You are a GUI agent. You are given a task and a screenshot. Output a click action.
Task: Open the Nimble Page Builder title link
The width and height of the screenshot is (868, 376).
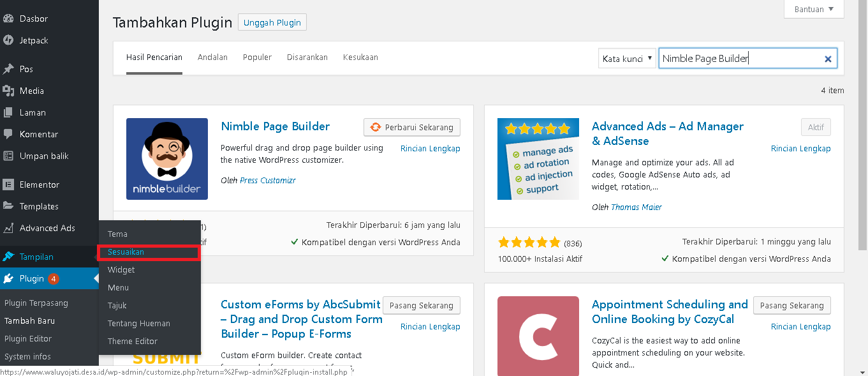click(276, 126)
